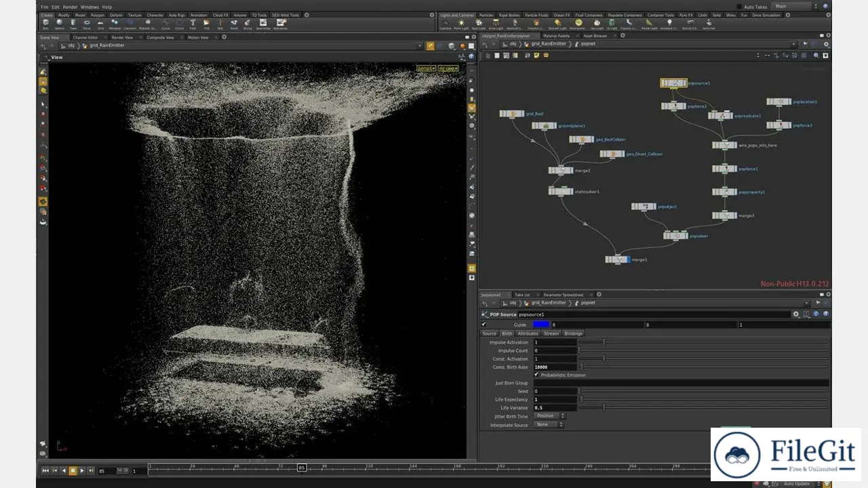The image size is (868, 488).
Task: Click the timeline current frame field
Action: coord(107,470)
